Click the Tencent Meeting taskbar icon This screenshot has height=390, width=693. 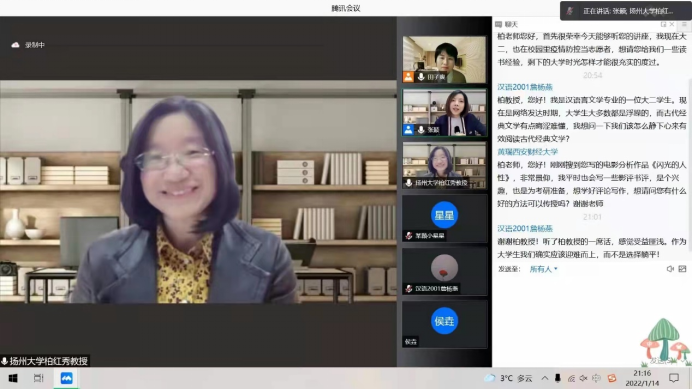66,379
